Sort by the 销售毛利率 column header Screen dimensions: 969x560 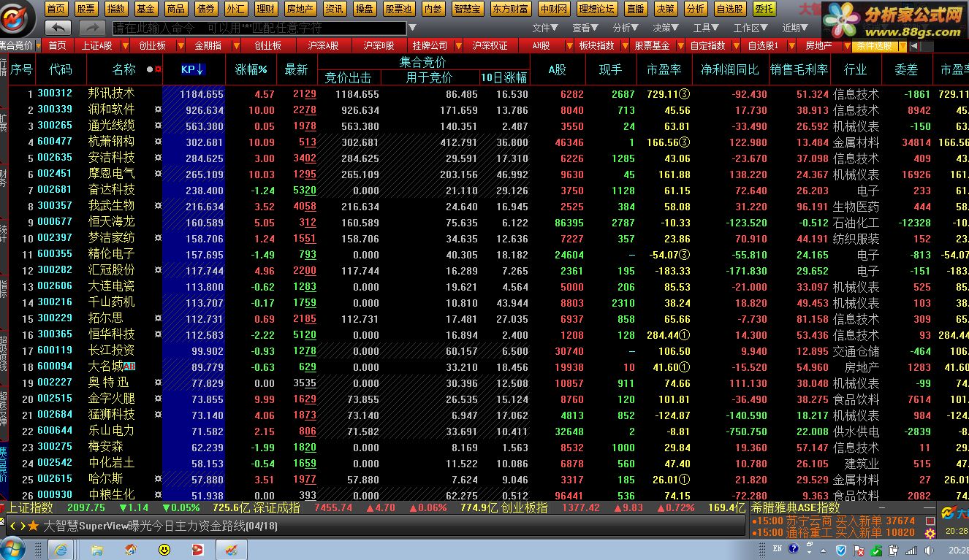click(799, 70)
